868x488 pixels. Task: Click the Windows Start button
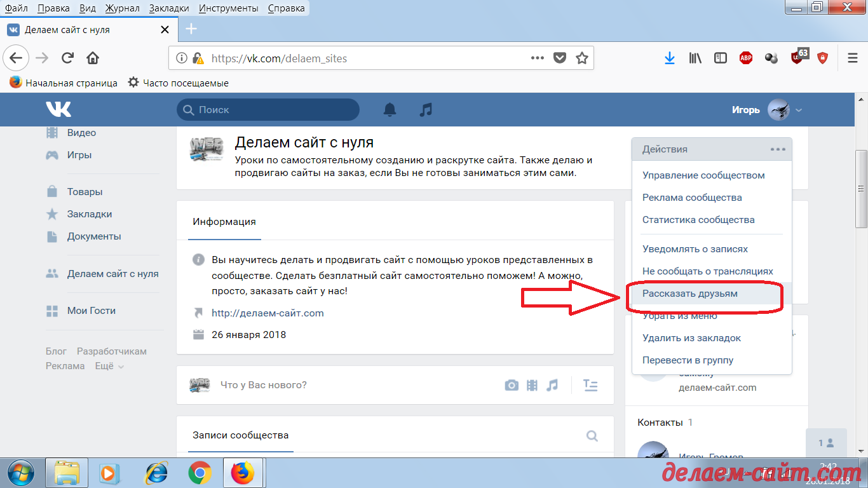(x=22, y=473)
